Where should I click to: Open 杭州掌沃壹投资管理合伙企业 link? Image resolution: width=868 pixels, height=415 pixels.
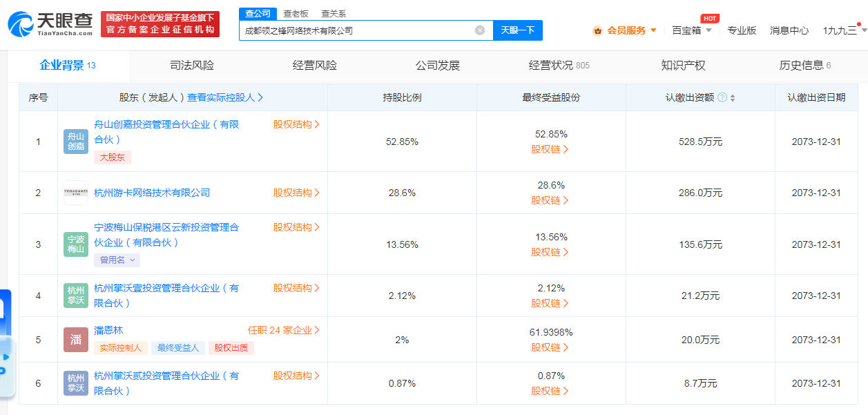point(166,296)
